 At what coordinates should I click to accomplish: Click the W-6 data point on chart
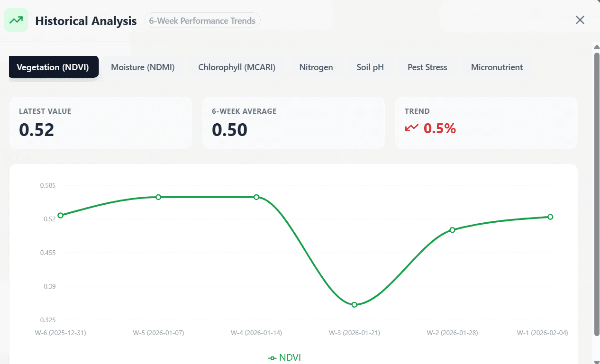pos(60,215)
